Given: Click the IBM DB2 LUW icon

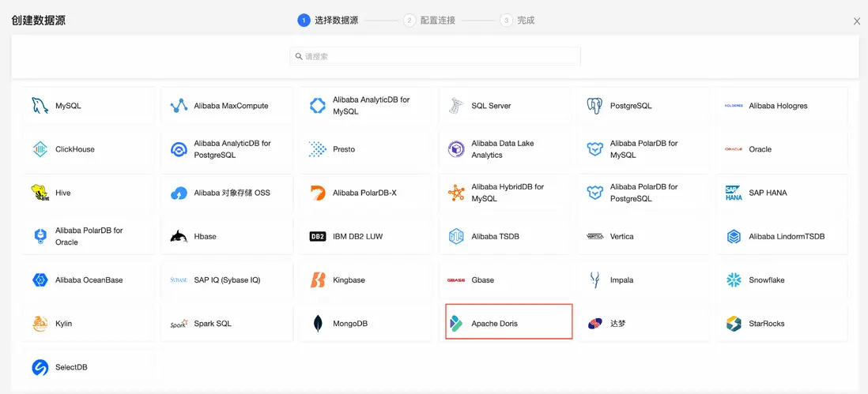Looking at the screenshot, I should 318,236.
